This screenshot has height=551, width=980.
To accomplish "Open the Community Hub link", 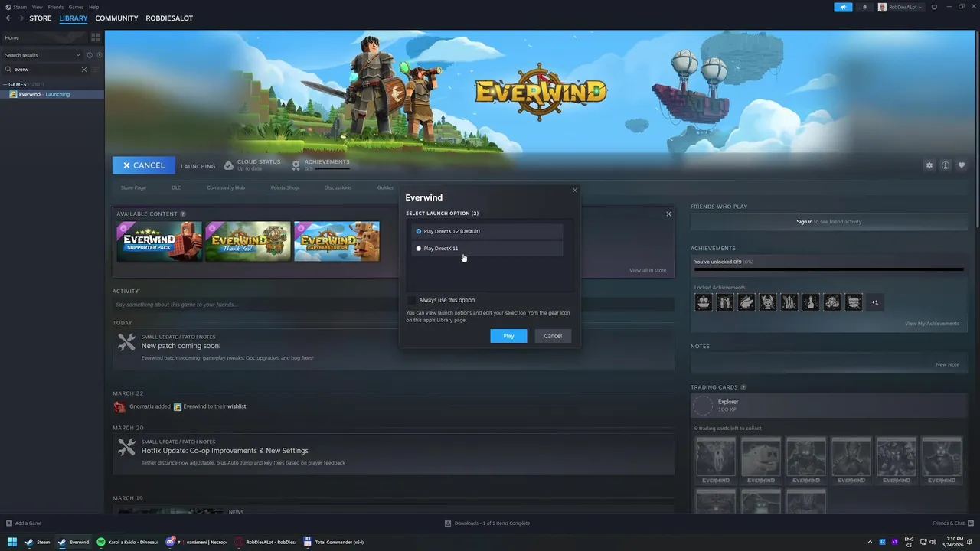I will [226, 187].
